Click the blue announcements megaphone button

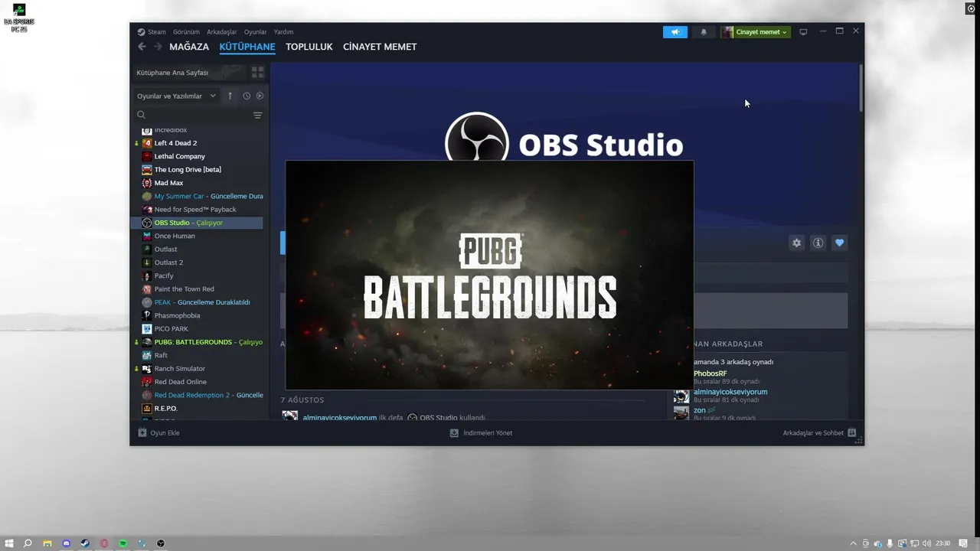[675, 32]
